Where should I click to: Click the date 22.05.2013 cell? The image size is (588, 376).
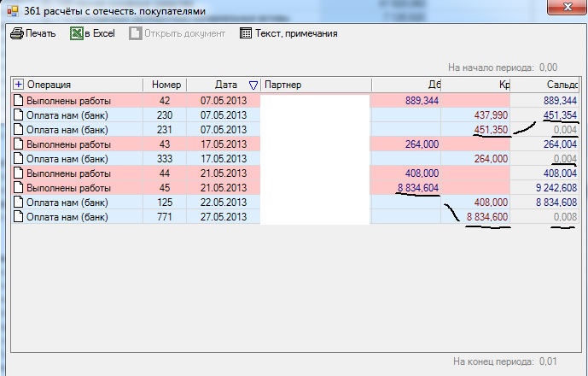pyautogui.click(x=224, y=203)
